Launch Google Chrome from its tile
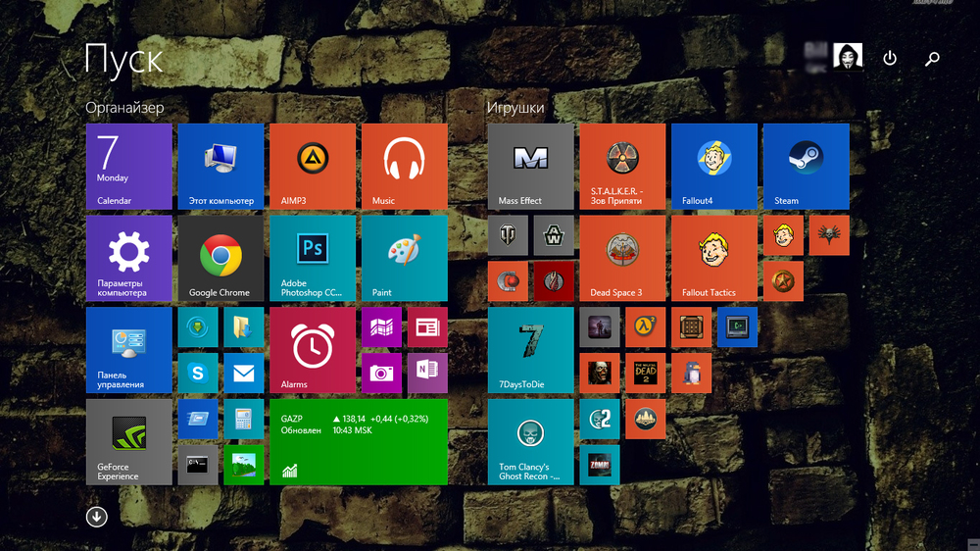Image resolution: width=980 pixels, height=551 pixels. point(220,258)
